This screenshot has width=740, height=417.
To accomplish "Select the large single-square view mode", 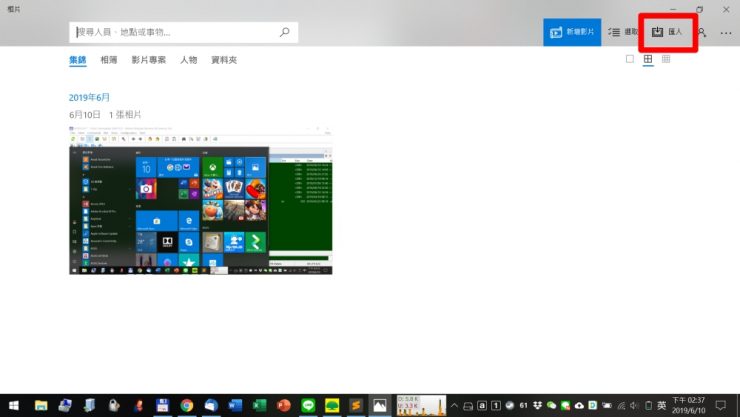I will tap(630, 59).
